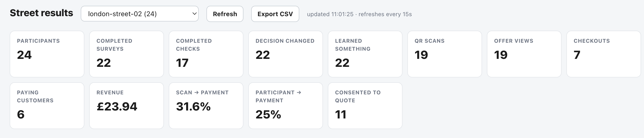
Task: Click the Decision Changed card
Action: (x=285, y=54)
